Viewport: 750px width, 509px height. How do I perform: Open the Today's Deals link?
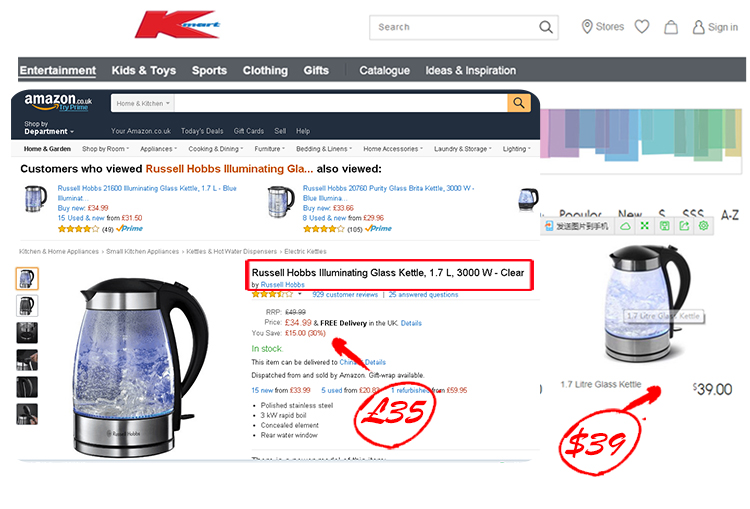pos(202,131)
